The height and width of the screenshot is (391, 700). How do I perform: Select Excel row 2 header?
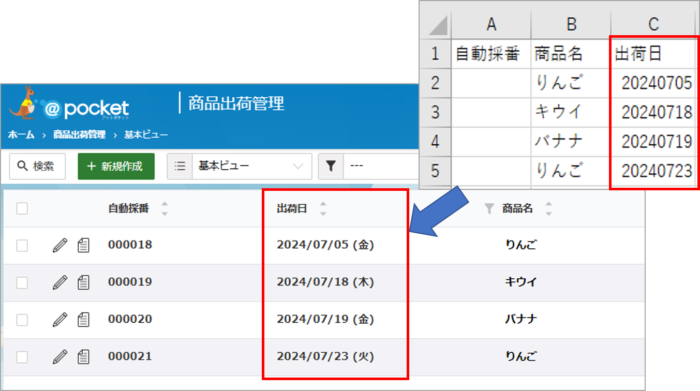(x=435, y=83)
